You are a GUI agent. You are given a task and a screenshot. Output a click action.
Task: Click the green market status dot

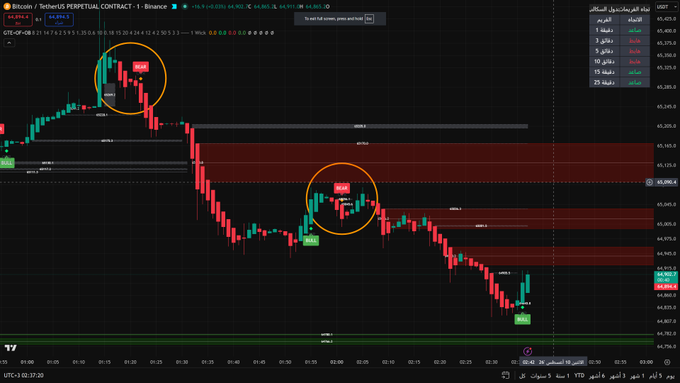(185, 7)
